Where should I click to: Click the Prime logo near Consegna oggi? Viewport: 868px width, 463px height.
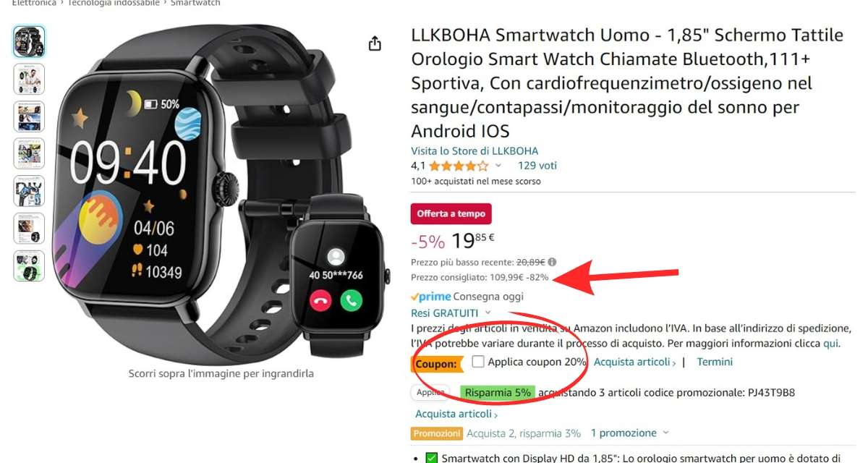(x=430, y=297)
